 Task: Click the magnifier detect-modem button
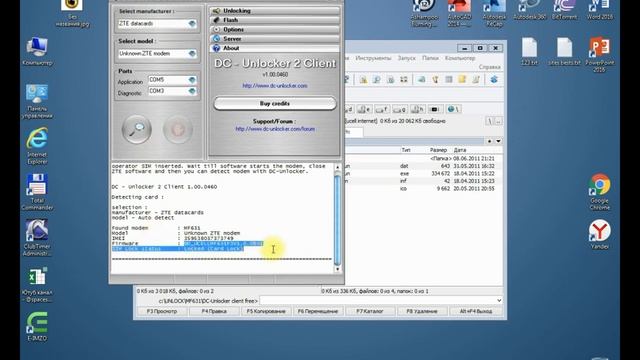click(x=137, y=129)
